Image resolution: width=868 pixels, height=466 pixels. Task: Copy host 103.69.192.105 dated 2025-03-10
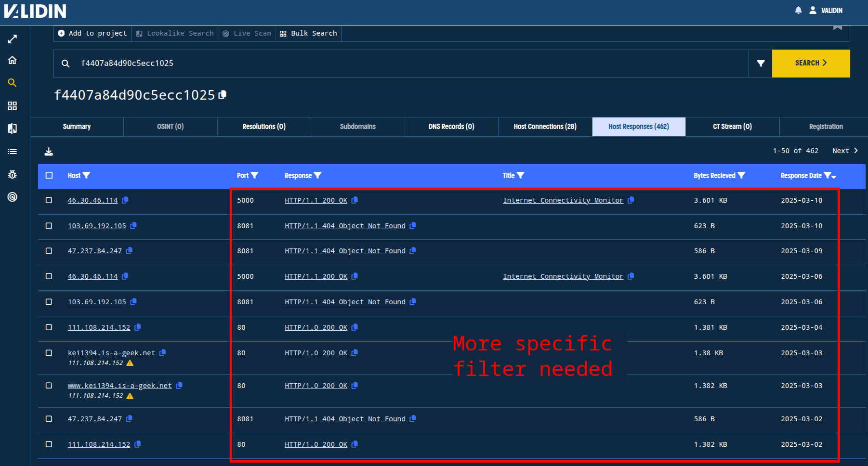point(133,226)
